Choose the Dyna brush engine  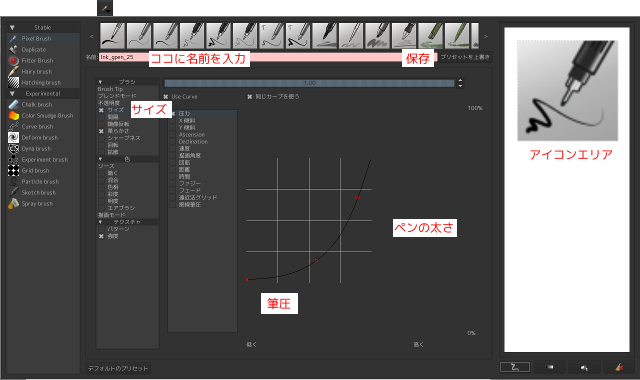43,149
